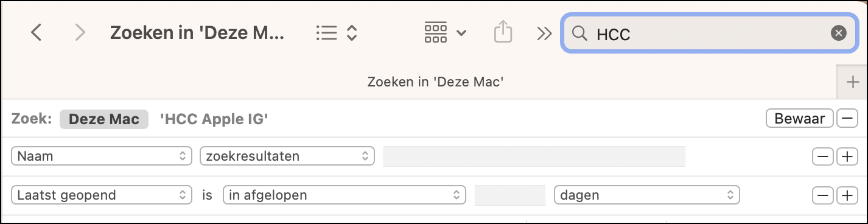Expand the in afgelopen dropdown
The height and width of the screenshot is (224, 868).
coord(344,195)
